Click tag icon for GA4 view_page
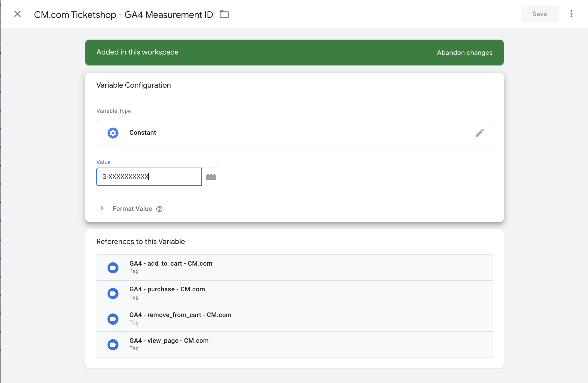 tap(113, 345)
